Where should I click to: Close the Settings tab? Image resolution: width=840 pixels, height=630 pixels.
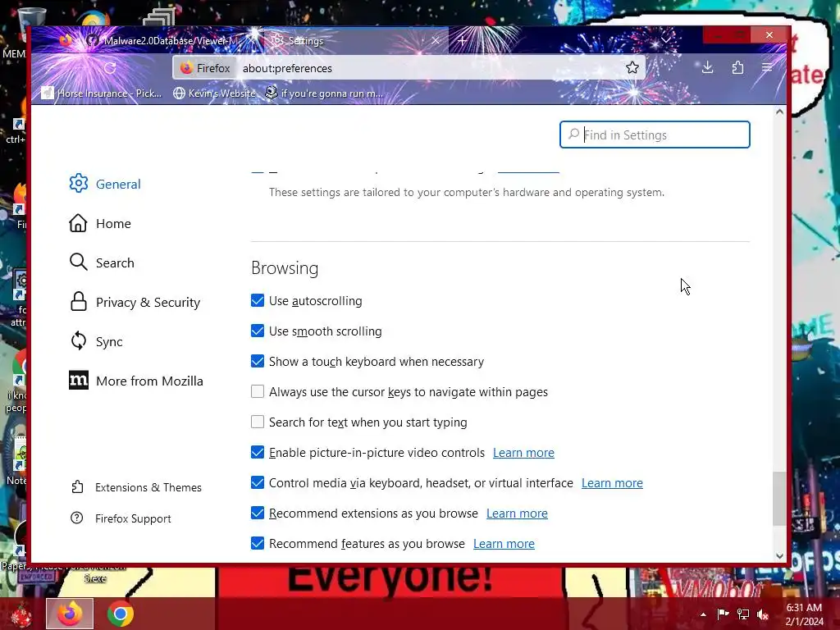click(x=436, y=40)
